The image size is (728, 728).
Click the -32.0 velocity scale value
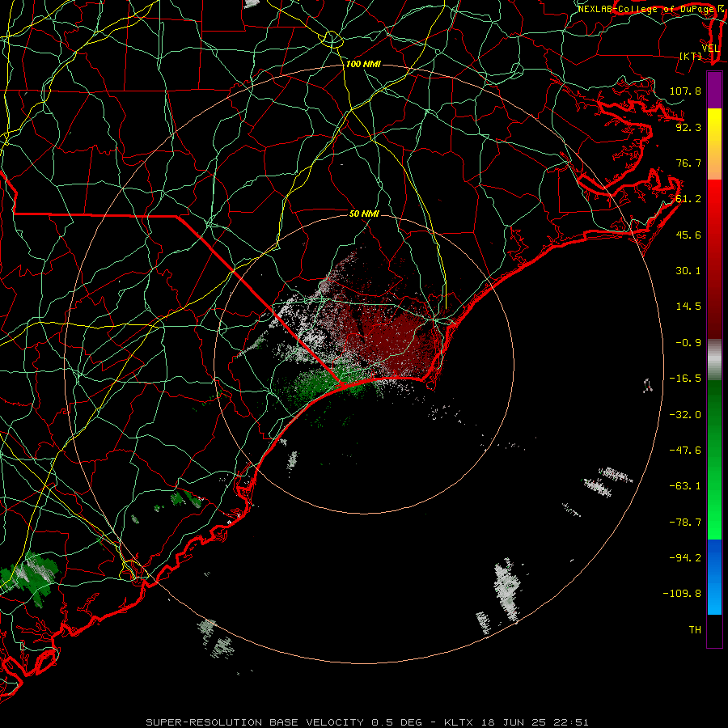click(x=685, y=415)
